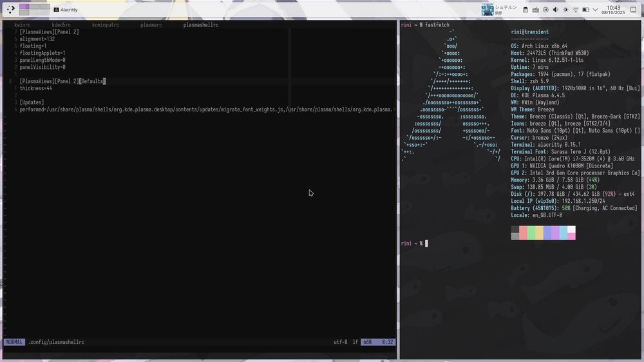Click the fastfetch command at the prompt
This screenshot has width=644, height=362.
(437, 25)
